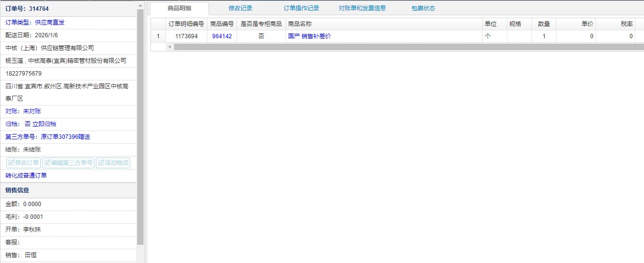Click the horizontal scrollbar thumb under table
Screen dimensions: 644x263
403,47
